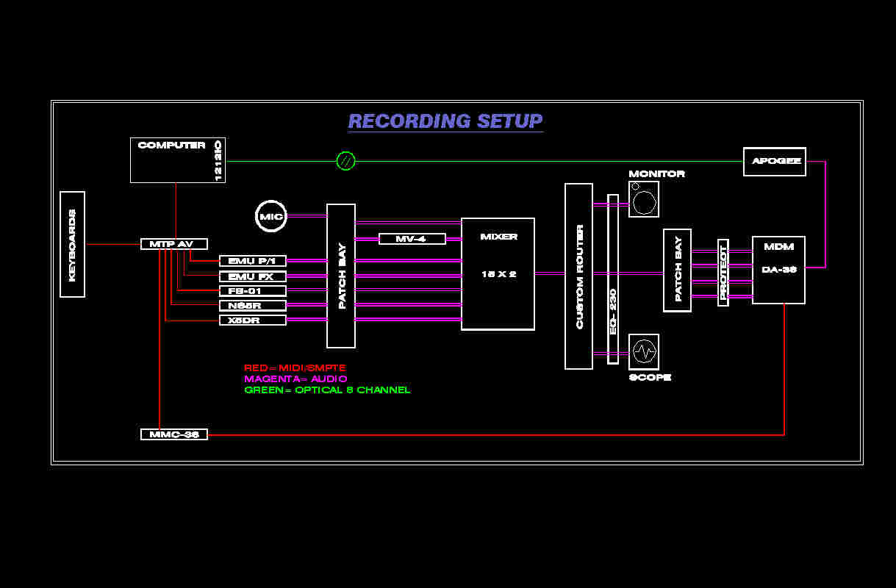
Task: Select the MIXER 16 X 2 block
Action: tap(498, 273)
